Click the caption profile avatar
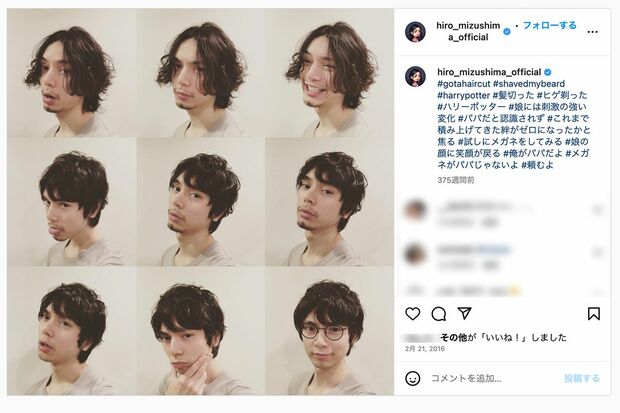The image size is (620, 413). click(x=415, y=77)
